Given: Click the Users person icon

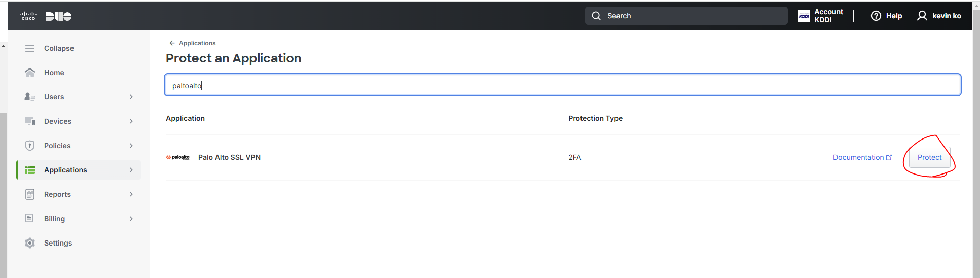Looking at the screenshot, I should click(30, 97).
